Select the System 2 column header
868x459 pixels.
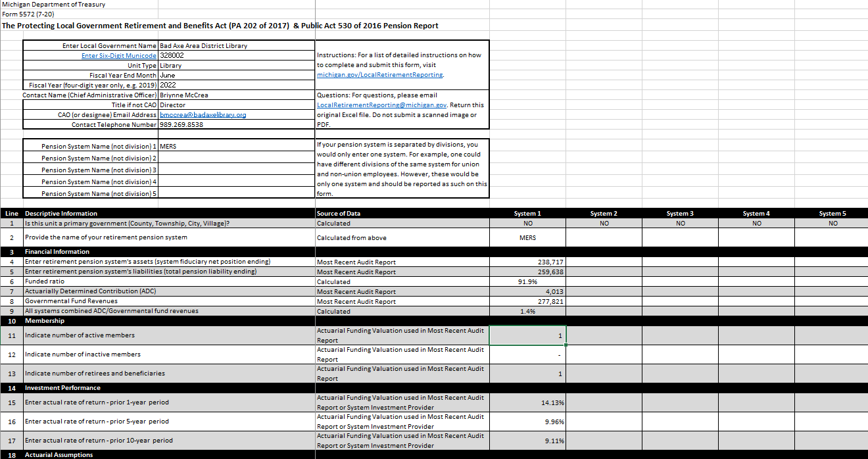tap(604, 213)
